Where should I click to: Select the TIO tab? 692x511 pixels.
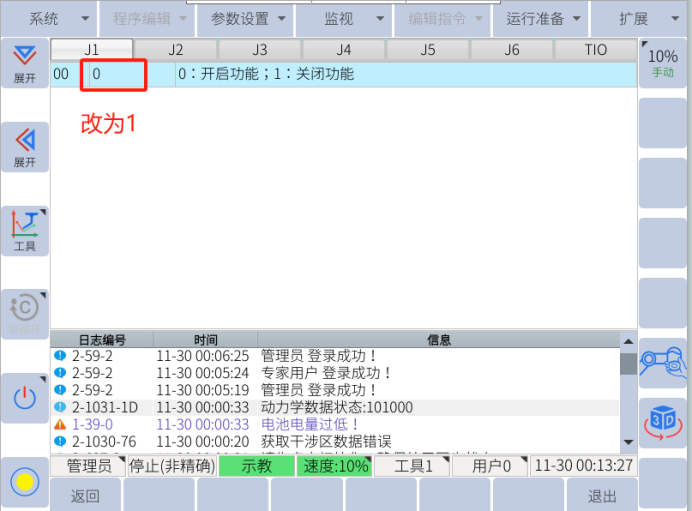596,49
